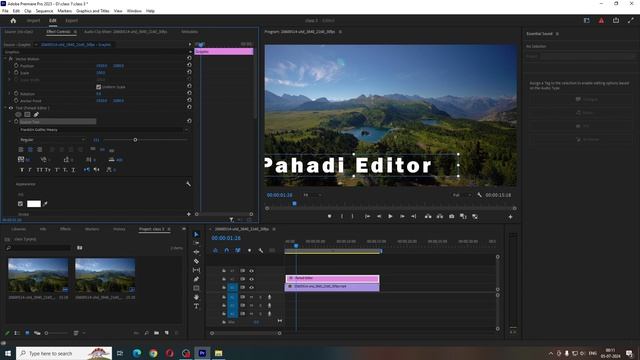Toggle the Uniform Scale checkbox

click(x=98, y=87)
